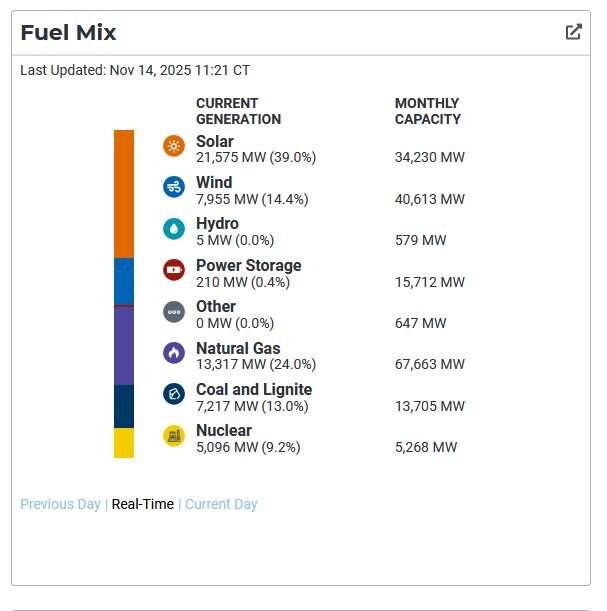Click the gray Other ellipsis icon

pos(174,311)
